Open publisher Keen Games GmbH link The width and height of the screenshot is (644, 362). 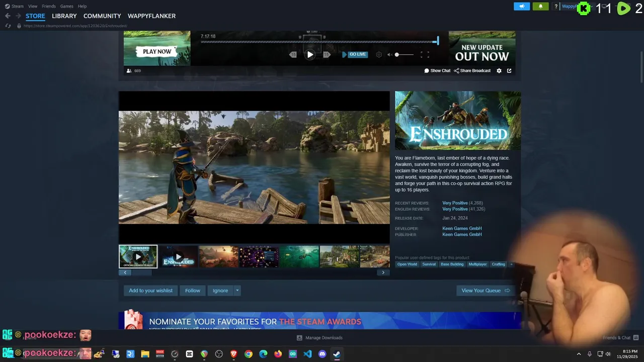[x=462, y=234]
